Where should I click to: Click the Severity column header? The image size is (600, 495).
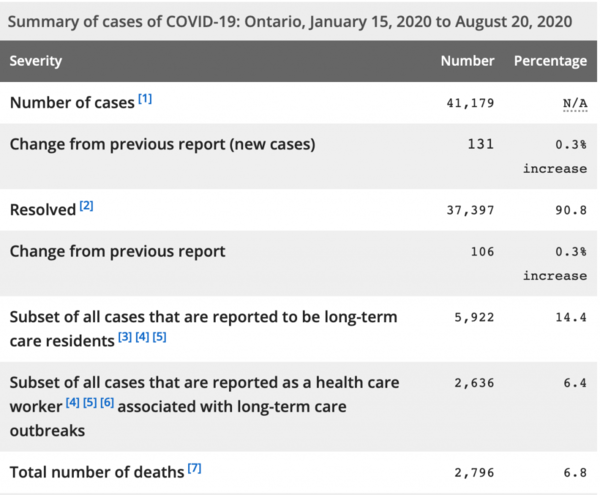pyautogui.click(x=36, y=61)
